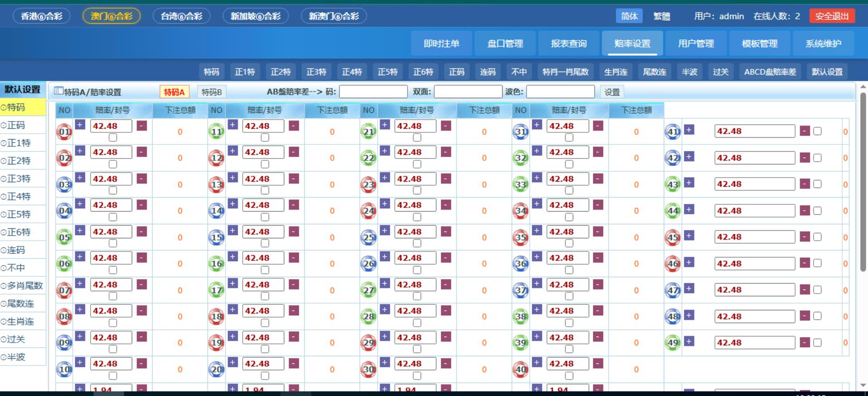868x396 pixels.
Task: Click the plus button for number 25
Action: pyautogui.click(x=384, y=231)
